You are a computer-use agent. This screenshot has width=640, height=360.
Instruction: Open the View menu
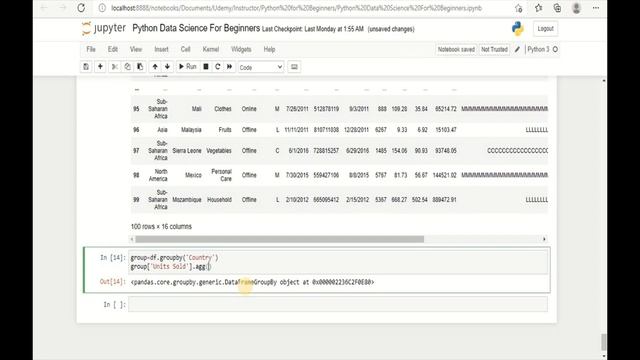pyautogui.click(x=136, y=49)
